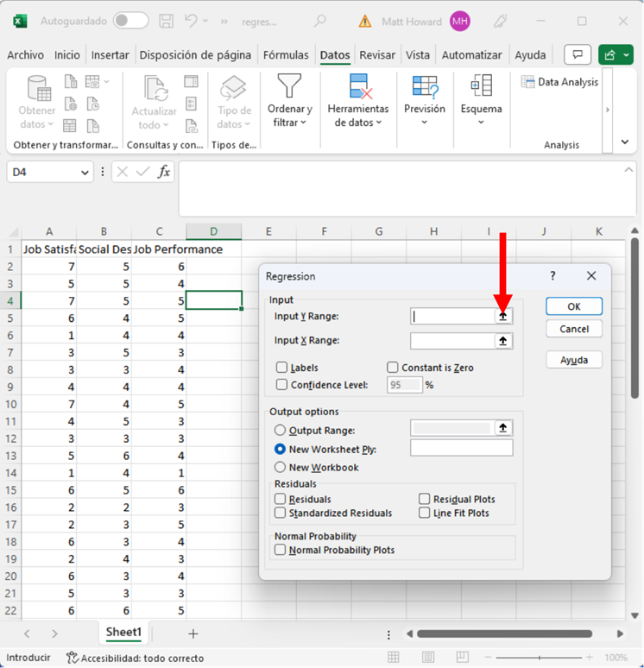
Task: Enable the Labels checkbox
Action: pos(282,368)
